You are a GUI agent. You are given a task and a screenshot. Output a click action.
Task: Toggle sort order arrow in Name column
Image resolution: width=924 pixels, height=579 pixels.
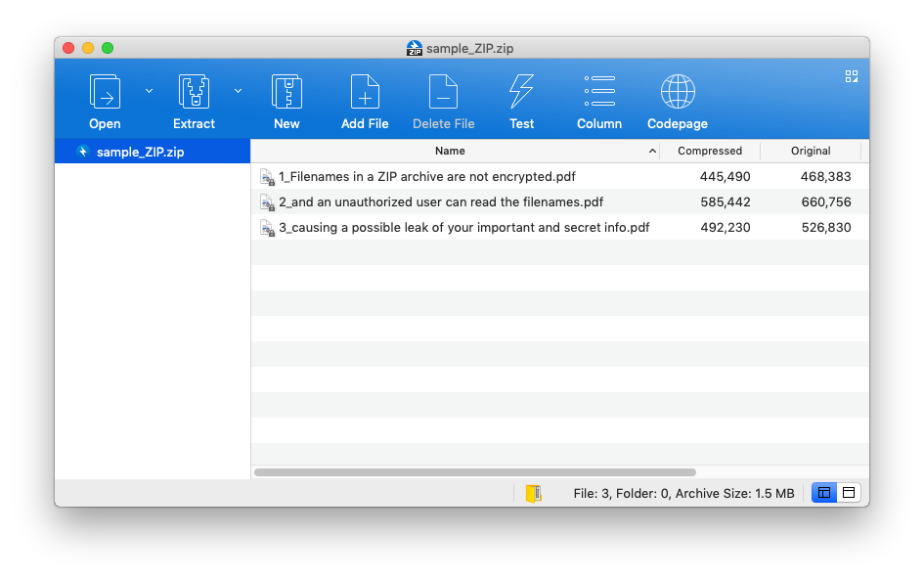(652, 152)
